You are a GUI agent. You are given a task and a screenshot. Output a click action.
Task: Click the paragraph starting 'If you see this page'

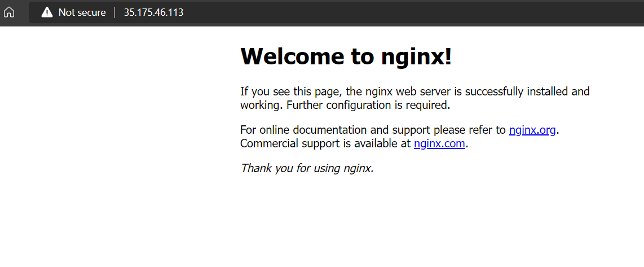[x=415, y=98]
